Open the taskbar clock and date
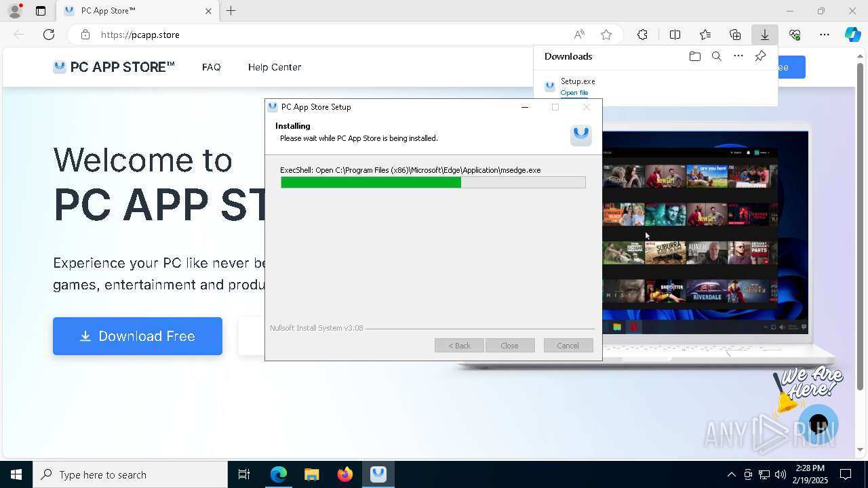Image resolution: width=868 pixels, height=488 pixels. click(x=810, y=474)
